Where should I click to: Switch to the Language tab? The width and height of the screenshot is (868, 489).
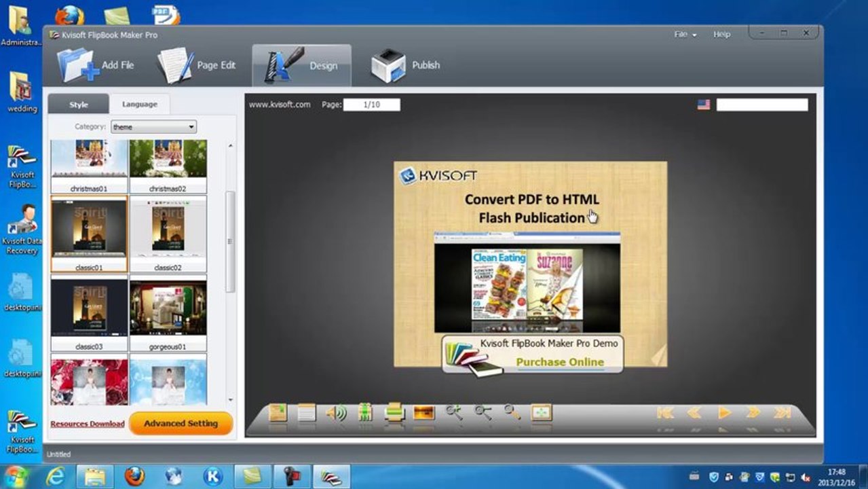(139, 105)
